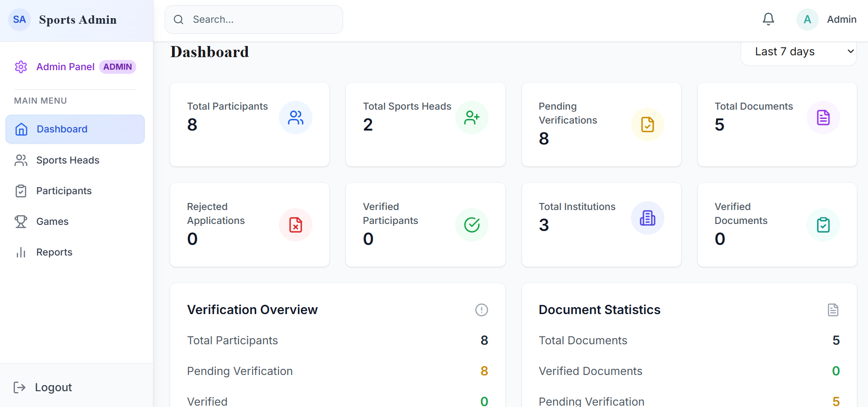Click Total Documents row in Document Statistics
Screen dimensions: 868x407
point(689,341)
